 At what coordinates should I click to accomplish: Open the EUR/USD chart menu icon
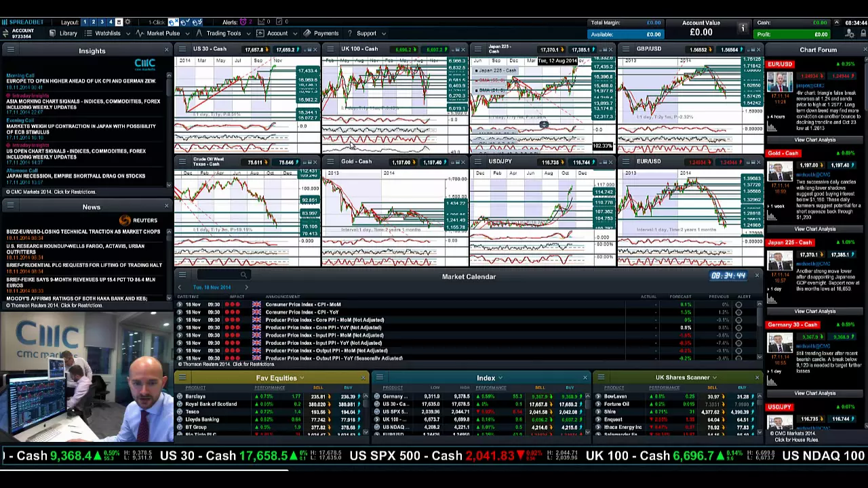click(625, 161)
